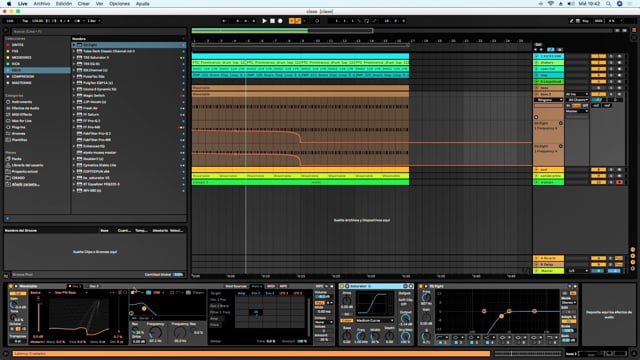Toggle the shakers track activator
Screen dimensions: 640x360
tap(598, 62)
